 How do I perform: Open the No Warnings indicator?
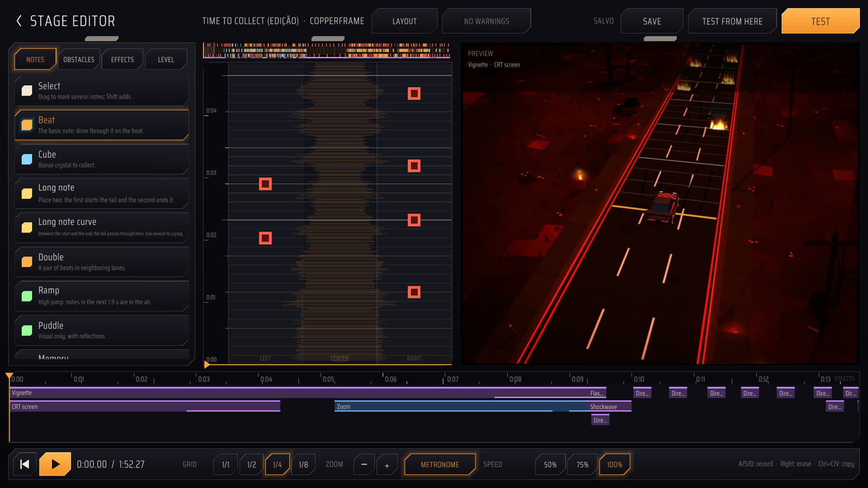coord(487,21)
